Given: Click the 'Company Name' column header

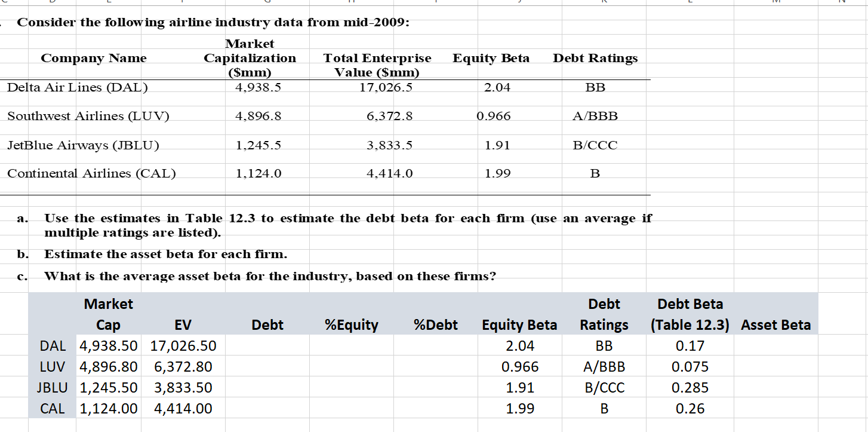Looking at the screenshot, I should 94,58.
